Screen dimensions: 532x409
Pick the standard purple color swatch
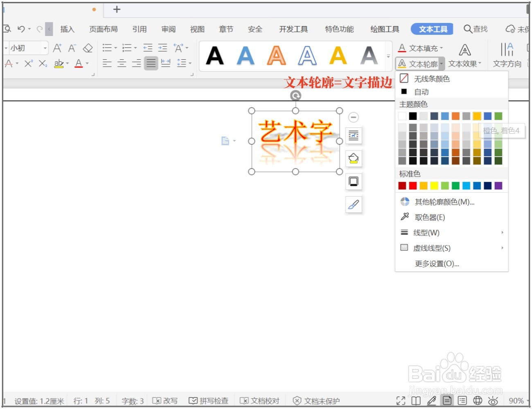(498, 186)
